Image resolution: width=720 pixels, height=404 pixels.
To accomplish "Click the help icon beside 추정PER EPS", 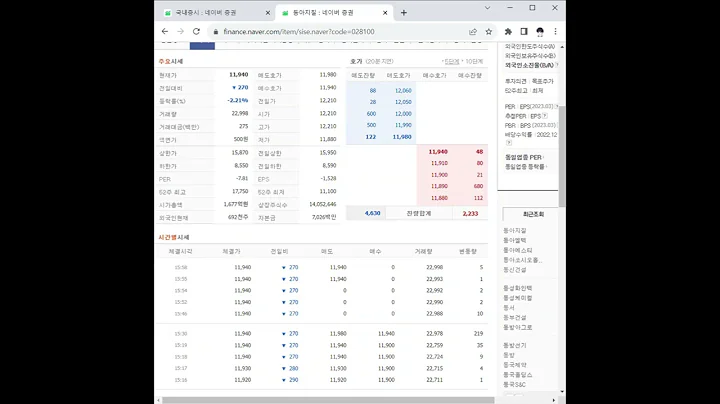I will [x=545, y=116].
